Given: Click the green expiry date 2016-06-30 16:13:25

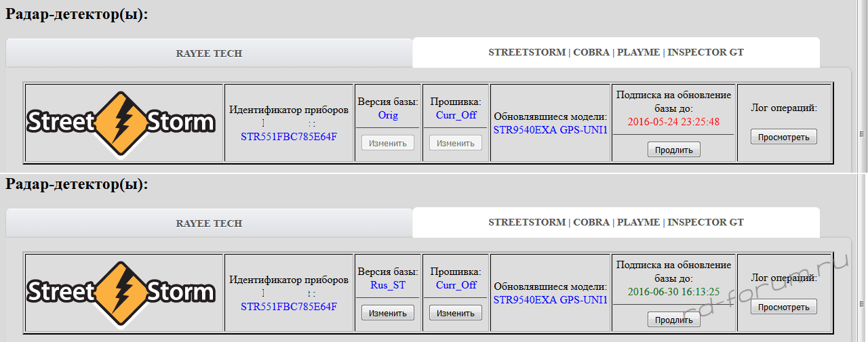Looking at the screenshot, I should click(x=673, y=292).
